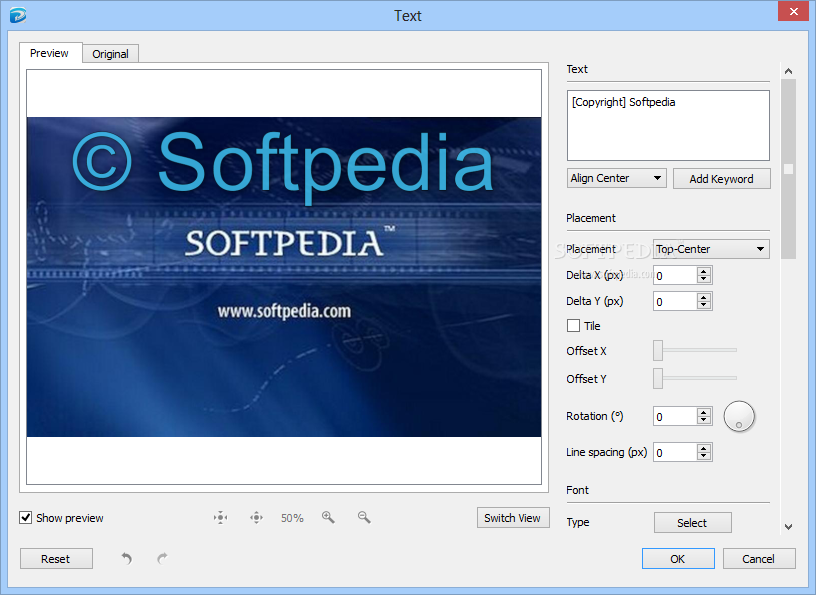Increase Delta Y with the up arrow
The width and height of the screenshot is (816, 595).
click(704, 297)
